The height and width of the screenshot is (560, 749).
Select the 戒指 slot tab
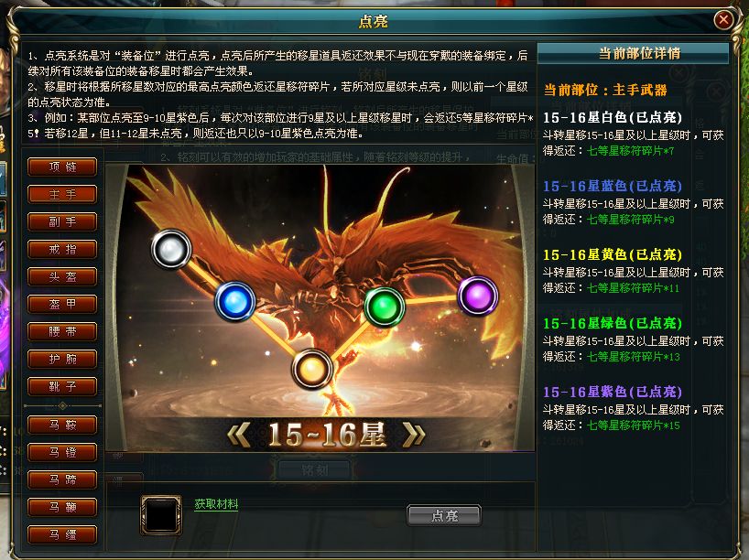pos(62,249)
